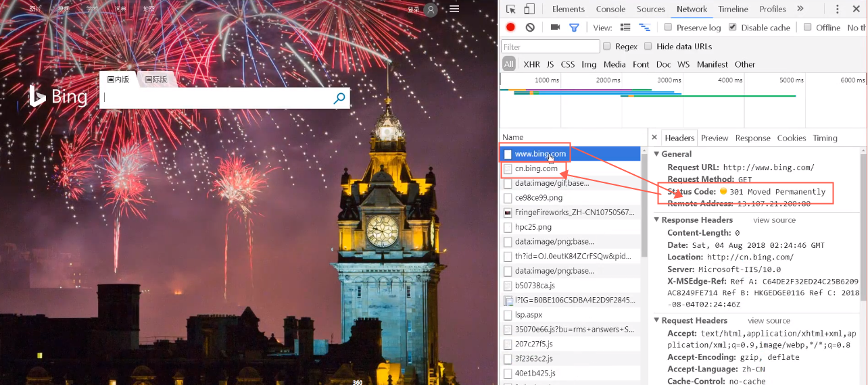
Task: Click the FringeFireworks image file icon
Action: click(x=508, y=212)
